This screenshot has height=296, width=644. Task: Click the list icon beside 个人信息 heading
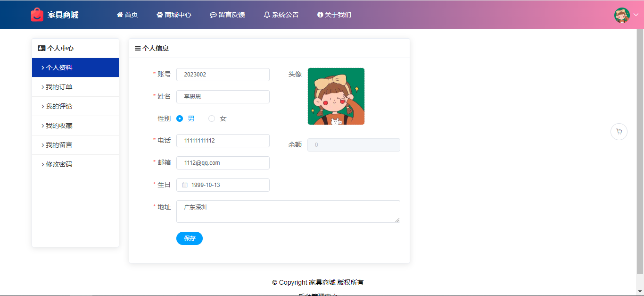click(138, 48)
